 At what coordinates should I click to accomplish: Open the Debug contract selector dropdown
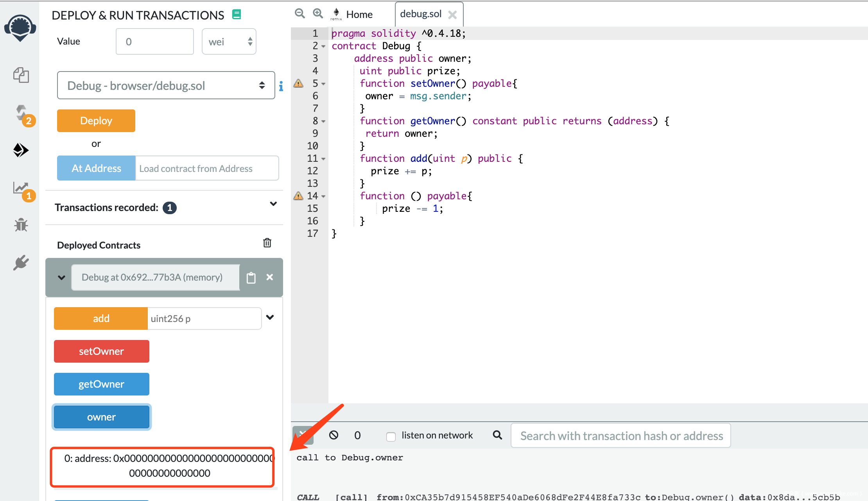pyautogui.click(x=166, y=85)
